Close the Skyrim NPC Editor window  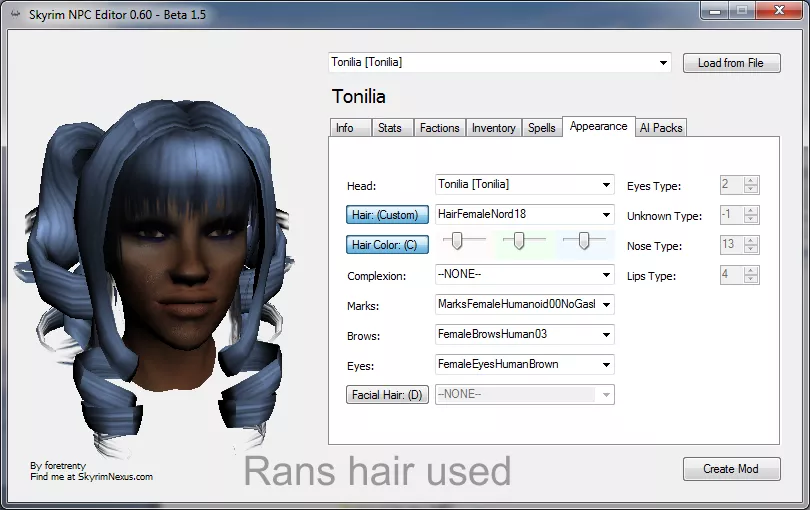[x=779, y=11]
